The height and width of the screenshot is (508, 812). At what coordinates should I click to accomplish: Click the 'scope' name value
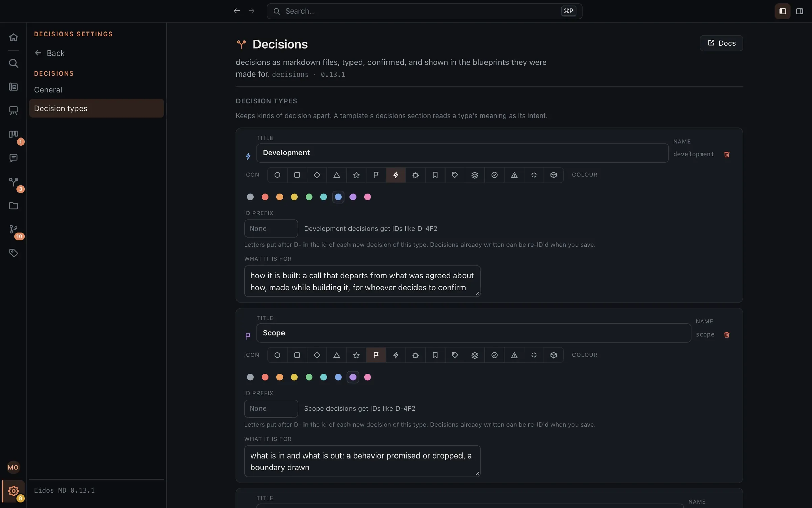click(x=705, y=335)
